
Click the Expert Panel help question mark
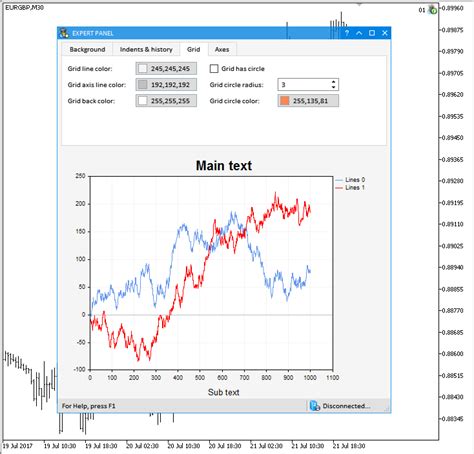(347, 33)
